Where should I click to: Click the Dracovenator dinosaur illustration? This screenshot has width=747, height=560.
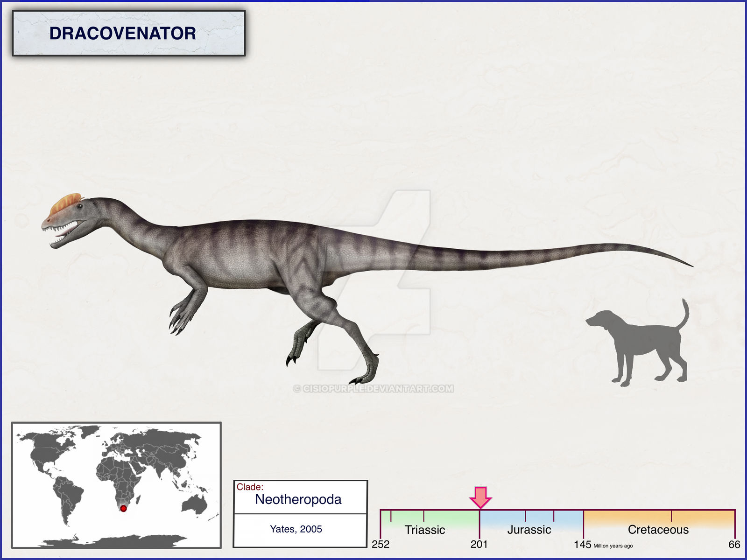[367, 288]
